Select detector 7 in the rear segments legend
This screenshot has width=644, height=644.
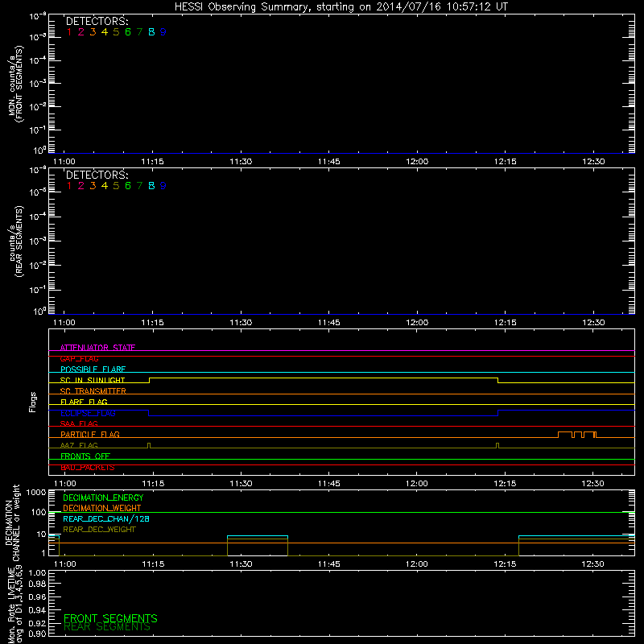click(x=139, y=186)
